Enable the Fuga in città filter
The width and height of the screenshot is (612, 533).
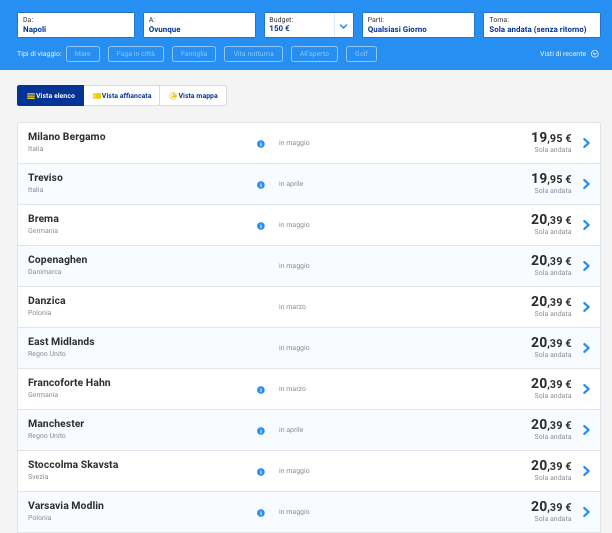[x=137, y=54]
